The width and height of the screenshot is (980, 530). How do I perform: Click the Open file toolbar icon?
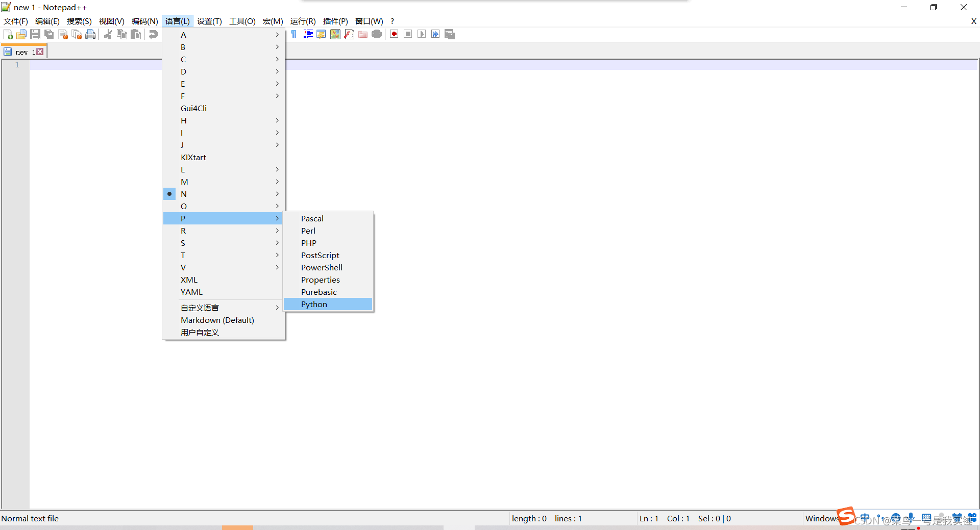[21, 34]
